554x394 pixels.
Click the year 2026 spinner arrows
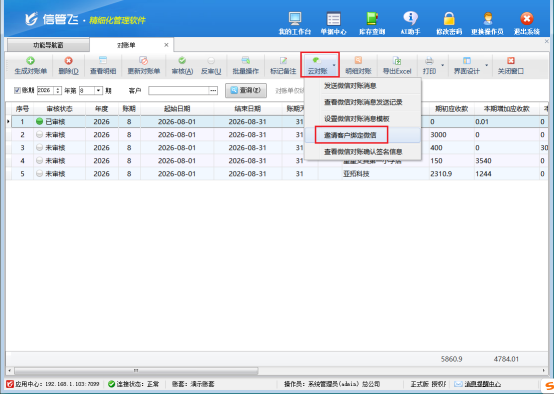tap(58, 91)
